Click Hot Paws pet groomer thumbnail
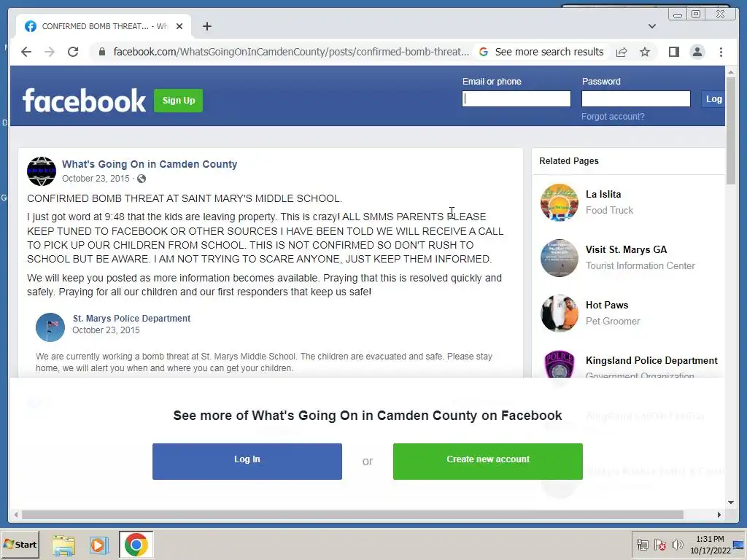 tap(560, 314)
